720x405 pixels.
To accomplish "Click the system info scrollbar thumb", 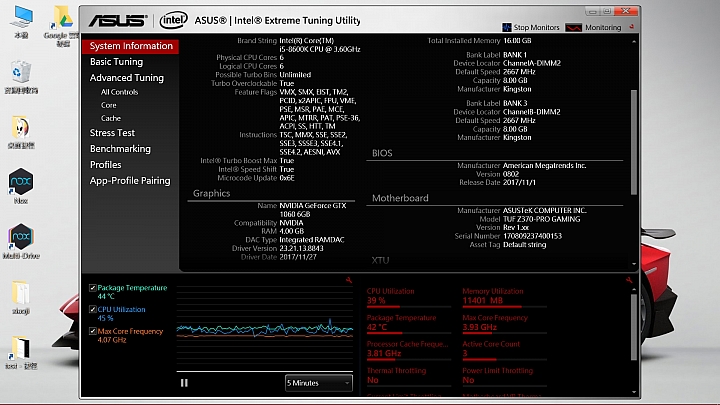I will [634, 142].
